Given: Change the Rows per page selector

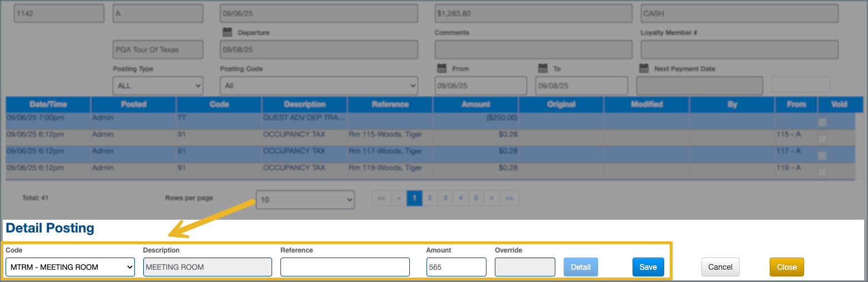Looking at the screenshot, I should click(x=305, y=199).
